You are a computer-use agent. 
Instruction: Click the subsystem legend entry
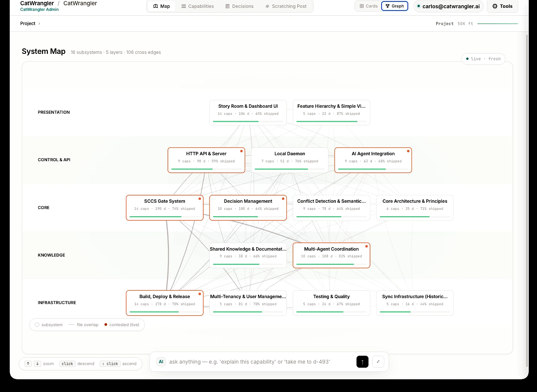pos(49,325)
